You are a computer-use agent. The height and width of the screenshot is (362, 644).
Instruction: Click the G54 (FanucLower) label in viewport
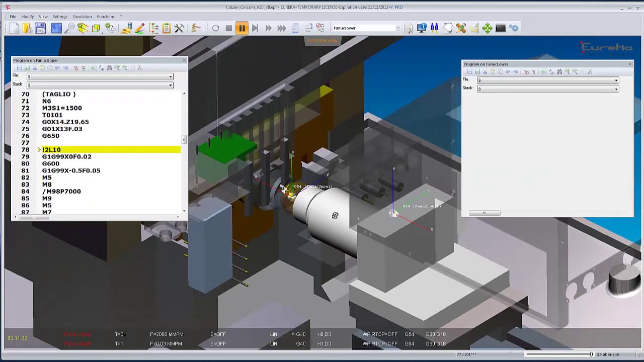[422, 206]
